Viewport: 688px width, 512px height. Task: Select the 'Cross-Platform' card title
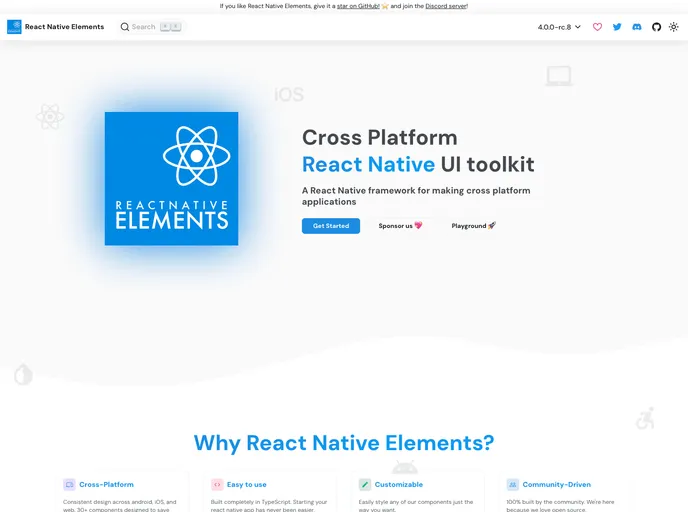tap(107, 484)
